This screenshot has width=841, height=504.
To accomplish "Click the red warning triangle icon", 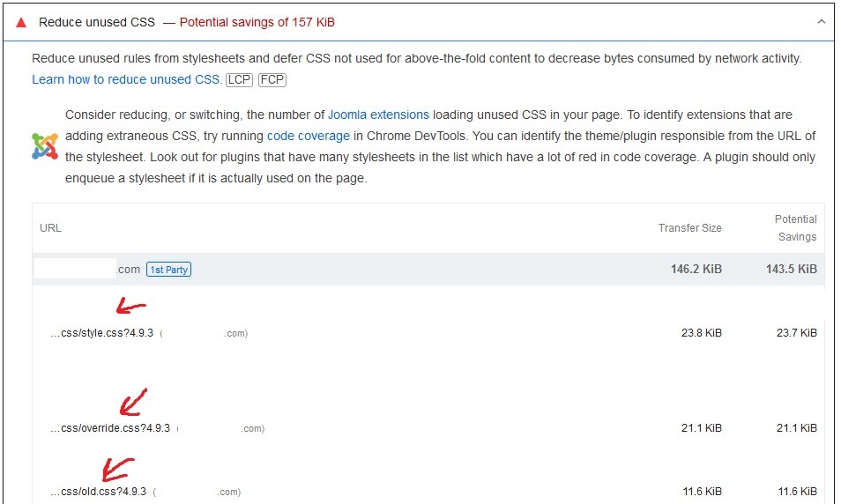I will point(21,22).
